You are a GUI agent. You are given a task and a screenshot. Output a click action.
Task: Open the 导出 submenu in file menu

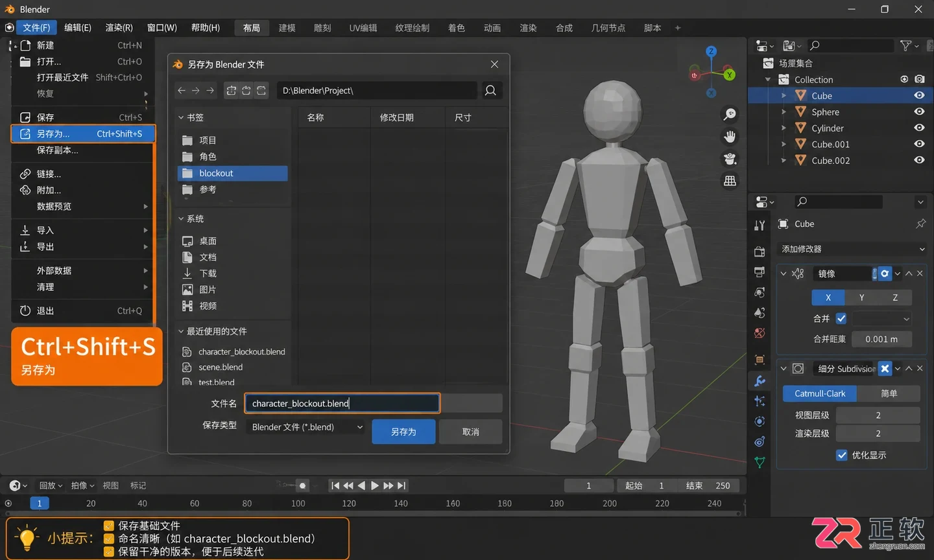[84, 246]
